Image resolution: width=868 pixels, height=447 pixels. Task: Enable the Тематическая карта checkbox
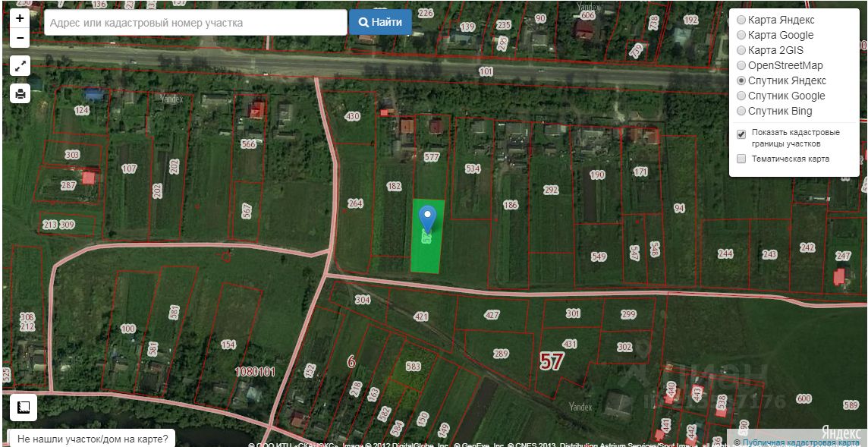[741, 159]
